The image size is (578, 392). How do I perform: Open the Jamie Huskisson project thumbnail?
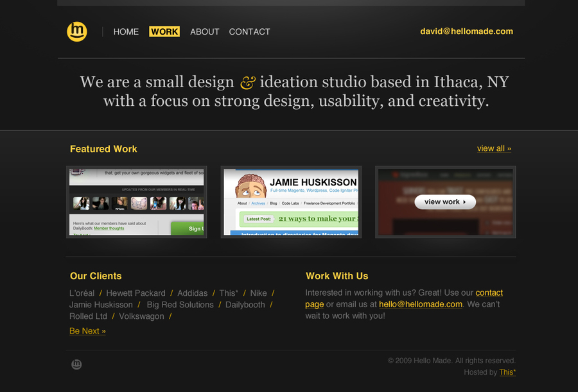tap(291, 201)
